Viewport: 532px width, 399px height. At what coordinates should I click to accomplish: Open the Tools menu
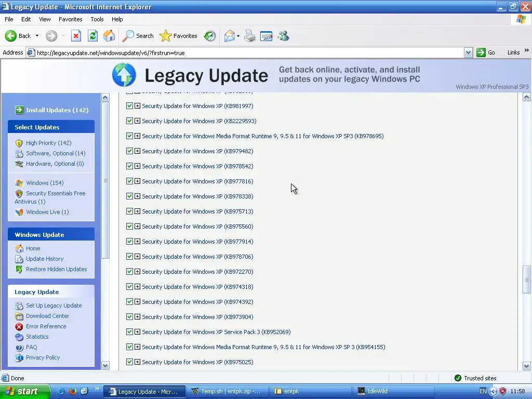pos(97,19)
